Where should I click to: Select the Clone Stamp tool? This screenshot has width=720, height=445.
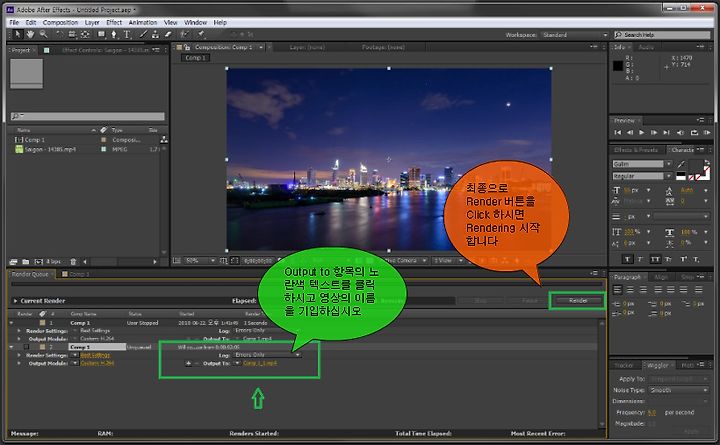155,34
